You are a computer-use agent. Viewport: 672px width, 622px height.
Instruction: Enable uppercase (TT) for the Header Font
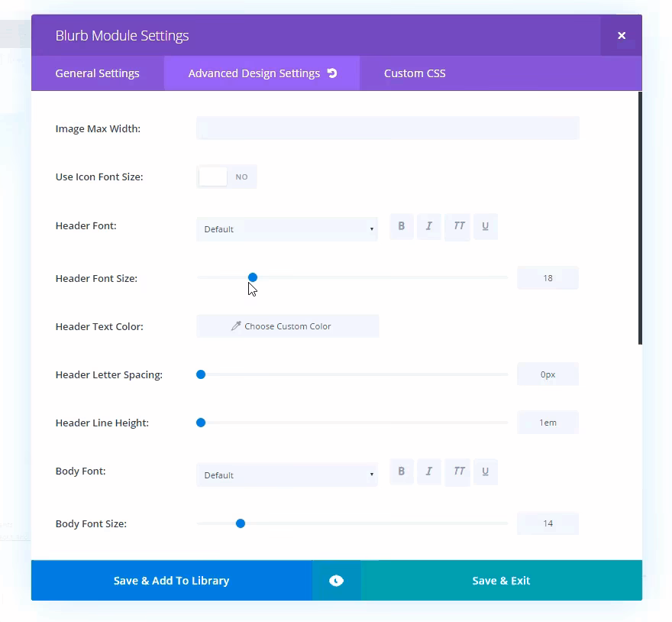tap(457, 226)
